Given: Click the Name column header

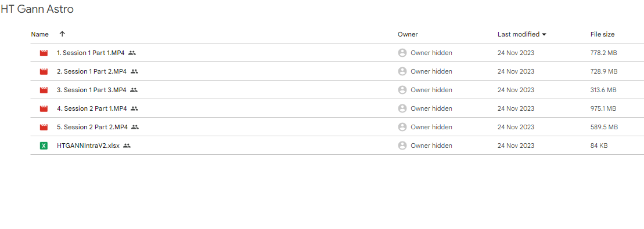Looking at the screenshot, I should tap(40, 34).
